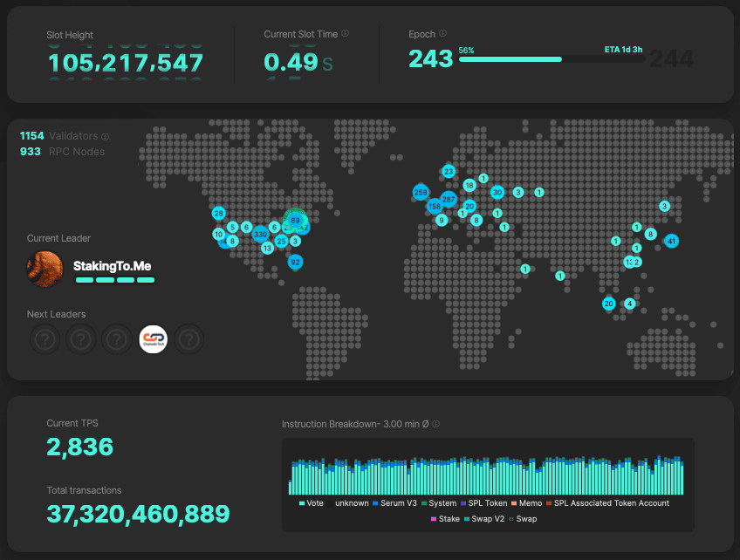The height and width of the screenshot is (560, 740).
Task: Click the last unknown next leader icon
Action: pyautogui.click(x=189, y=339)
